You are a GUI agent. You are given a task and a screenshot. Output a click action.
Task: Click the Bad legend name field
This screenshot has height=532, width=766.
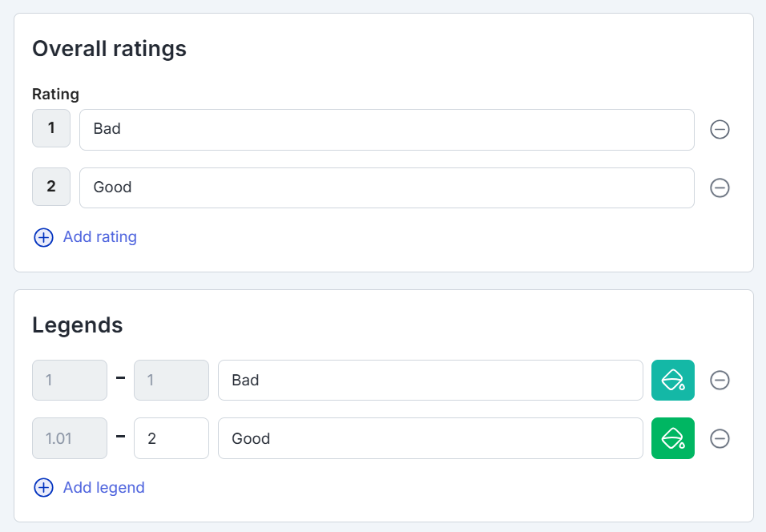tap(429, 380)
